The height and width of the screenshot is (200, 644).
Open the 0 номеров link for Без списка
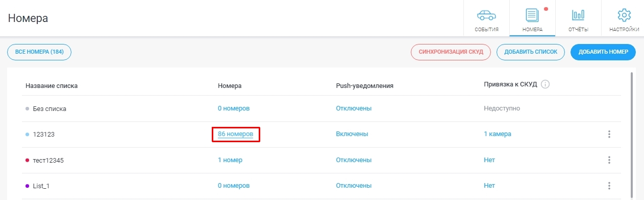pyautogui.click(x=234, y=108)
